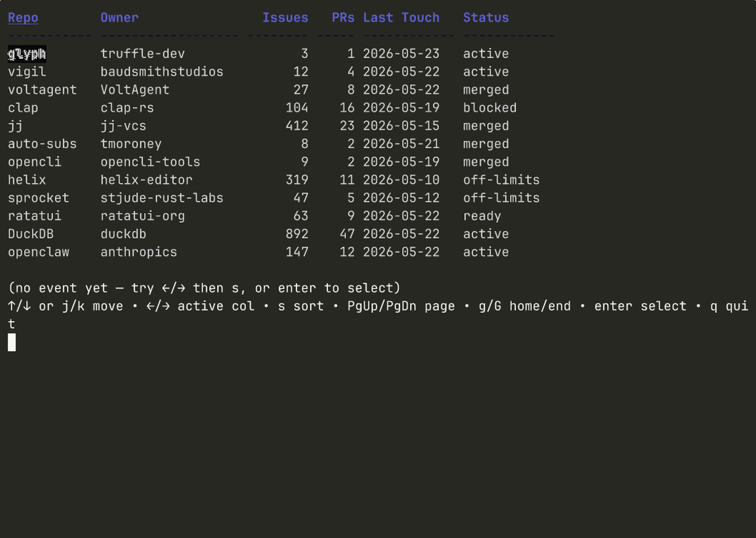Select the auto-subs repo name
756x538 pixels.
42,144
